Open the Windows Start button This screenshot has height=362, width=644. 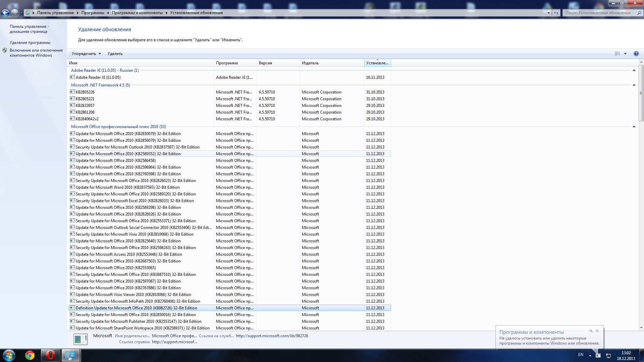pos(9,355)
